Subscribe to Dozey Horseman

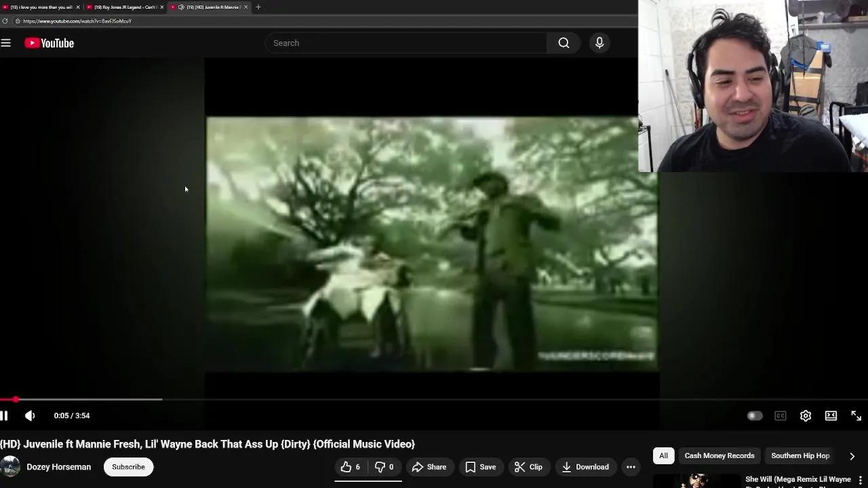click(128, 467)
